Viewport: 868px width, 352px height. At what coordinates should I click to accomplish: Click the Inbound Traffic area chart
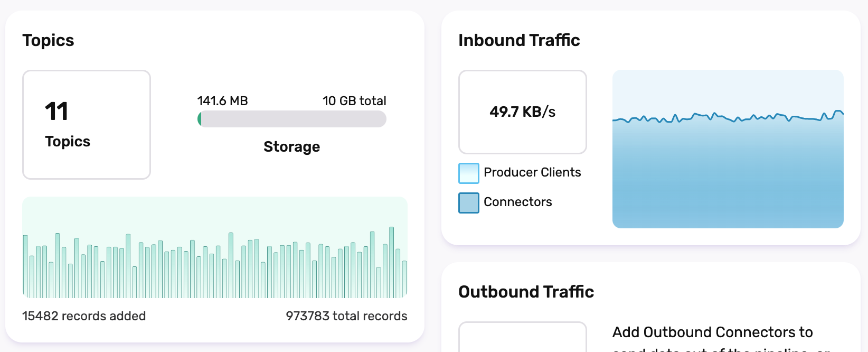point(728,149)
